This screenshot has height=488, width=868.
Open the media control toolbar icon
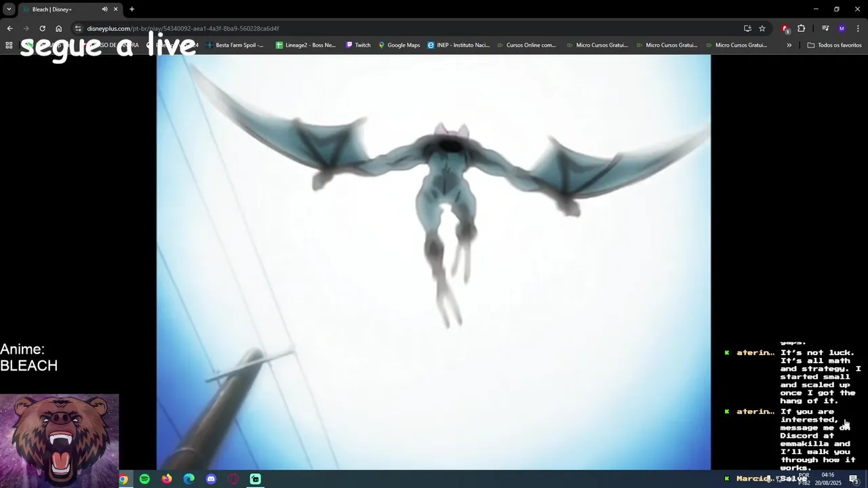(x=825, y=28)
